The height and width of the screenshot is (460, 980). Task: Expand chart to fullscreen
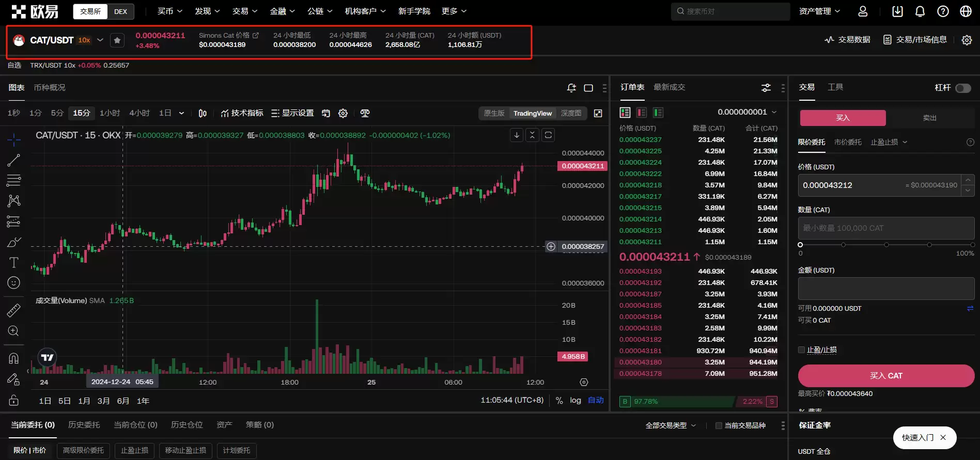coord(598,114)
